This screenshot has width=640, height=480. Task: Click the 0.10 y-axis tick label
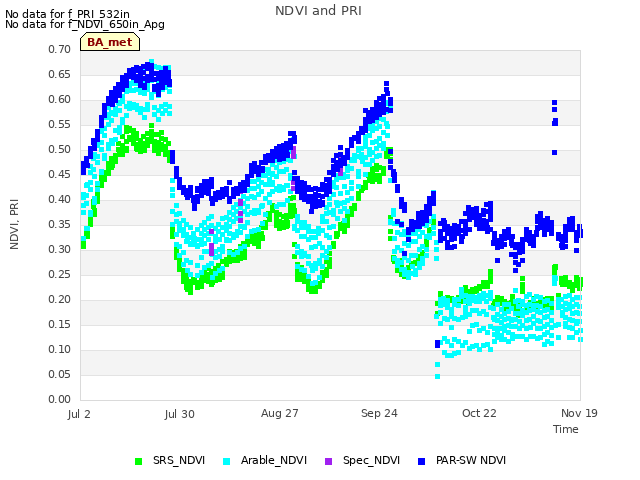60,349
